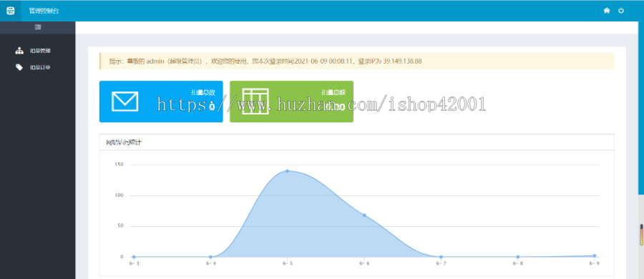Viewport: 644px width, 279px height.
Task: Select the 6-4 data point on chart
Action: pyautogui.click(x=210, y=257)
